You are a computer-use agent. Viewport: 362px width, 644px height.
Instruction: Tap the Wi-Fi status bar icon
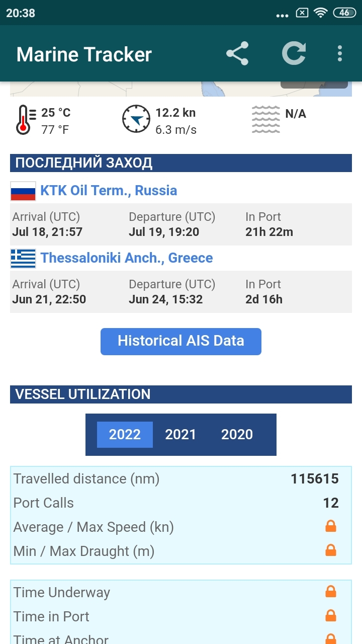[320, 13]
